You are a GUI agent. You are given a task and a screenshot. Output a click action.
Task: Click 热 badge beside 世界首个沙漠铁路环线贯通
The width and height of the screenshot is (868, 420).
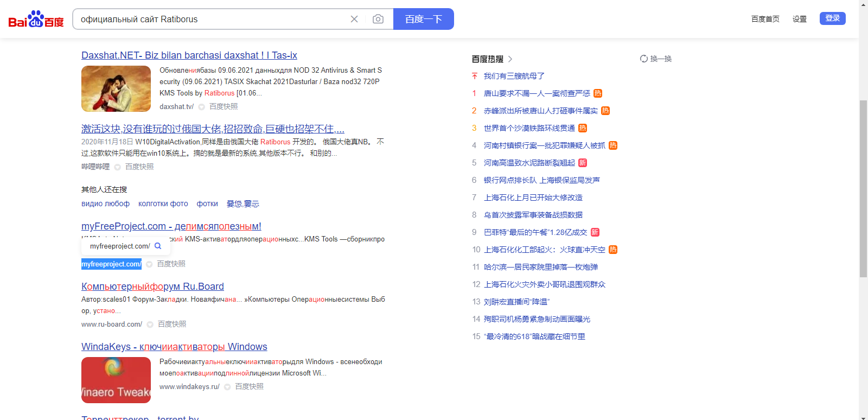(583, 128)
